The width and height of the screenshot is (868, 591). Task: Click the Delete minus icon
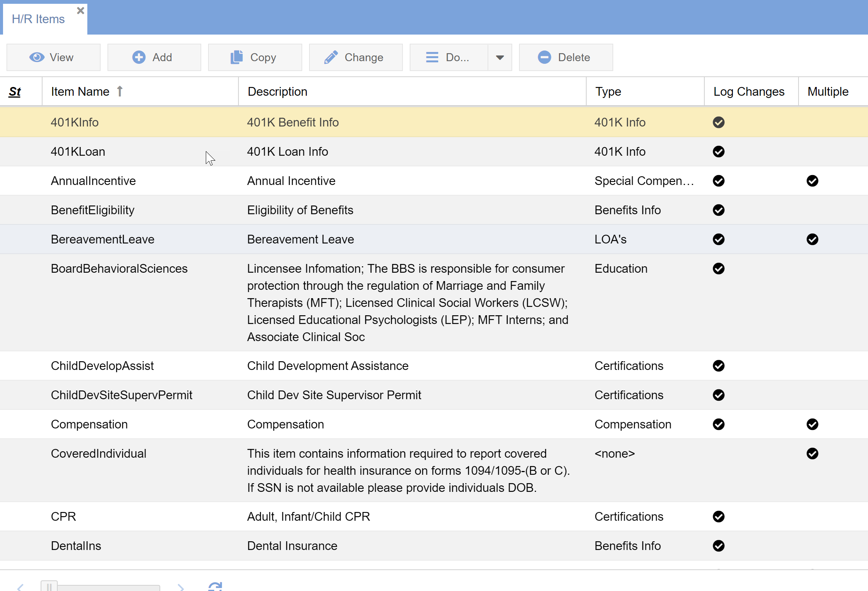pyautogui.click(x=544, y=57)
